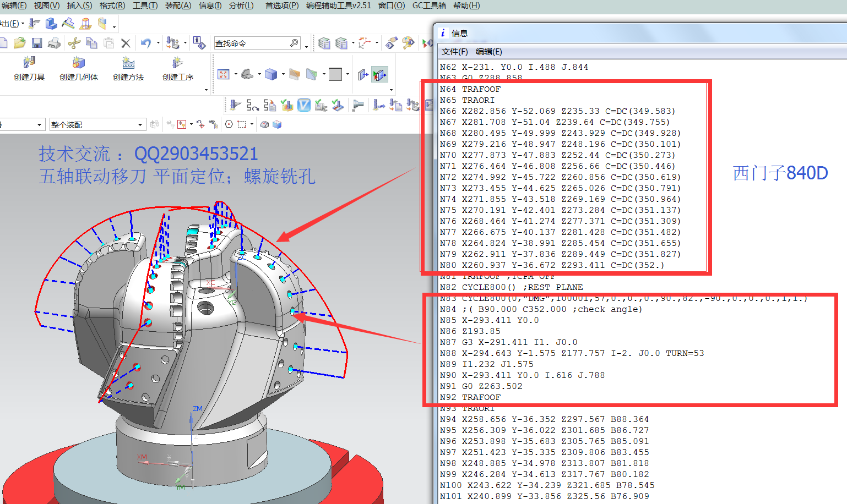Click the Gouge Check icon
This screenshot has width=847, height=504.
tap(338, 105)
